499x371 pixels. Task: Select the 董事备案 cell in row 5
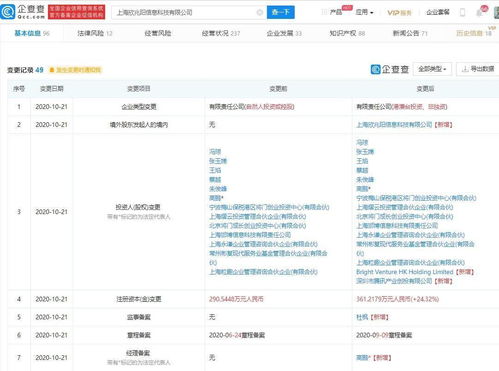[x=139, y=317]
